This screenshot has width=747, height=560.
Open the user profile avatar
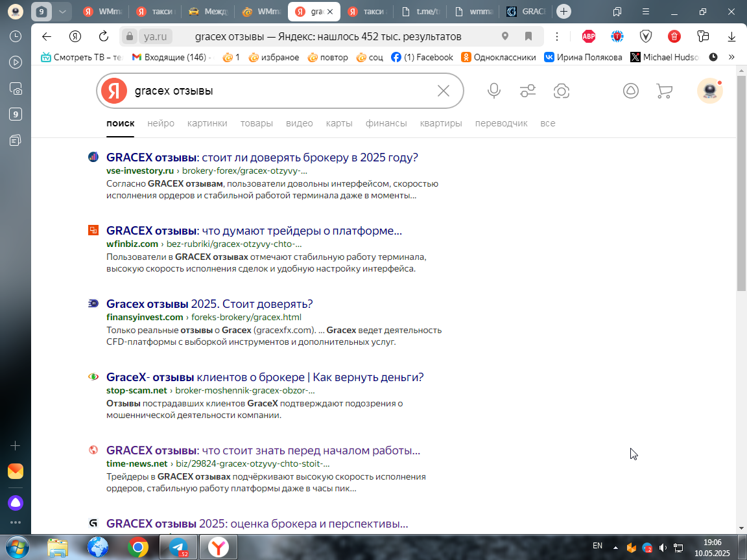pyautogui.click(x=710, y=91)
